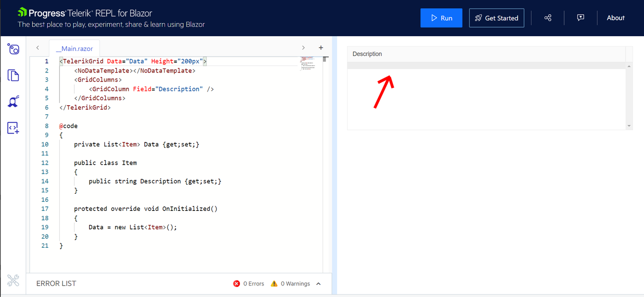Click the grid scrollbar up arrow
This screenshot has width=644, height=297.
629,66
